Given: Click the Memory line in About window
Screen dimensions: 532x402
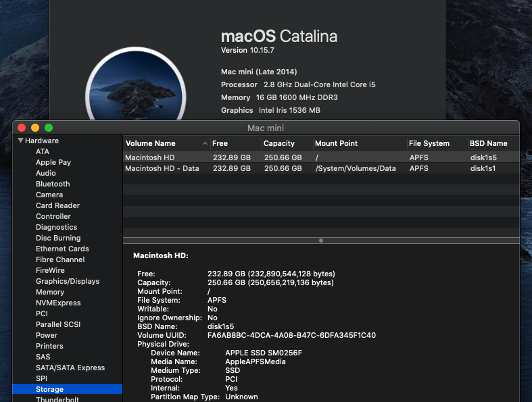Looking at the screenshot, I should (279, 97).
